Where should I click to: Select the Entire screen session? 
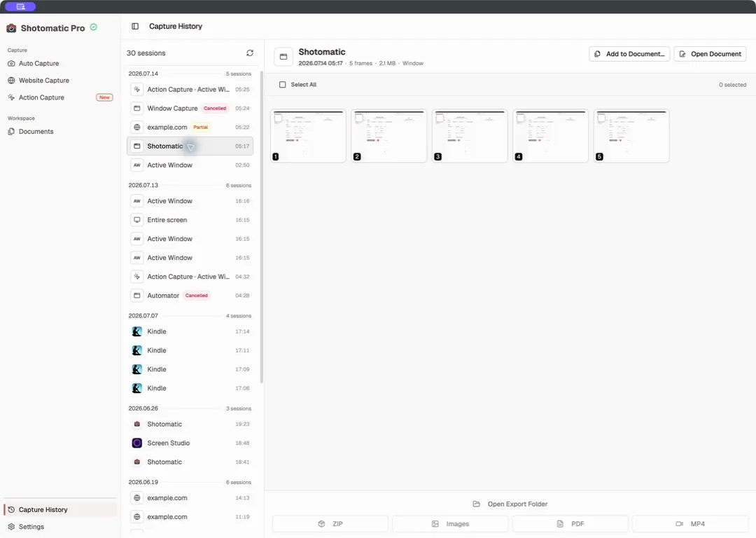coord(190,220)
